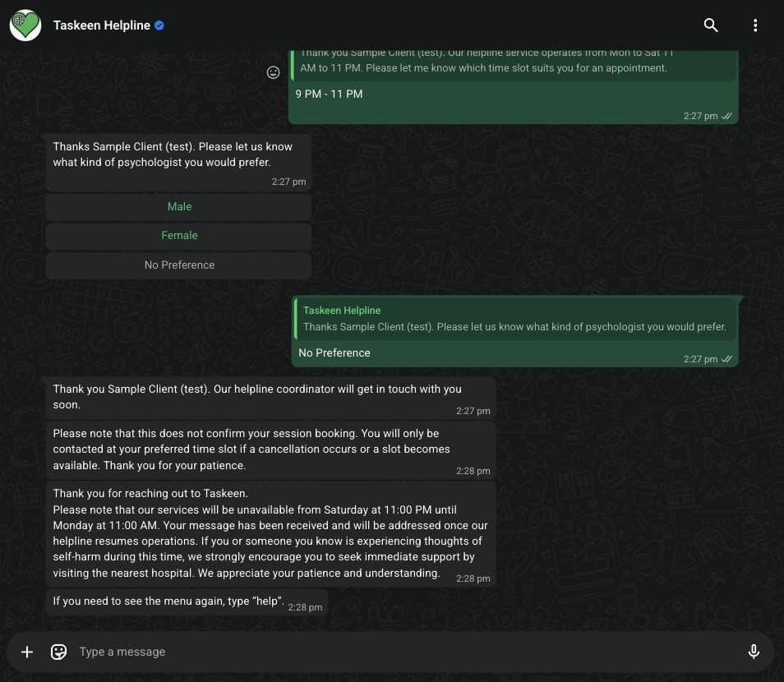Click the quoted helpline hours message
784x682 pixels.
click(514, 65)
